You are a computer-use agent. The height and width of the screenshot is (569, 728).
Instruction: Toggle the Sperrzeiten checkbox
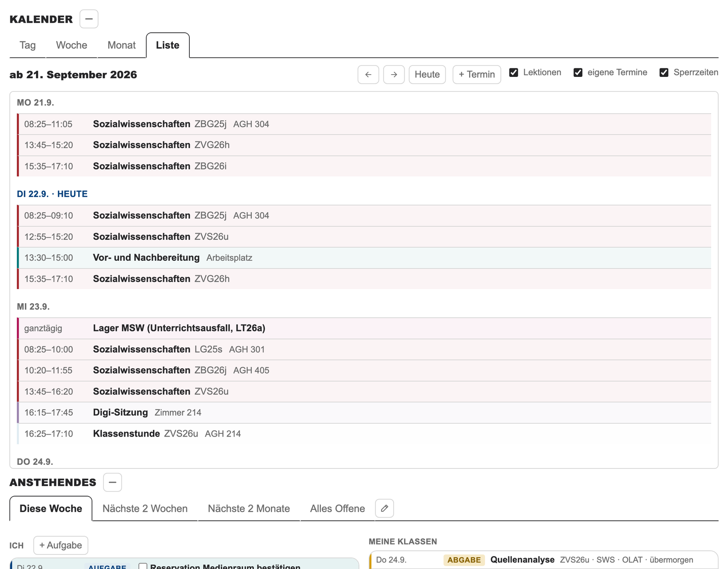664,72
